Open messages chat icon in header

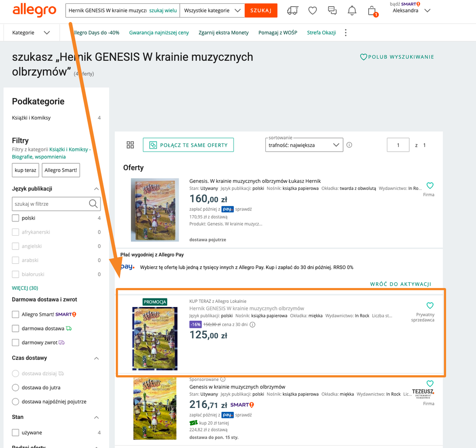pos(332,10)
